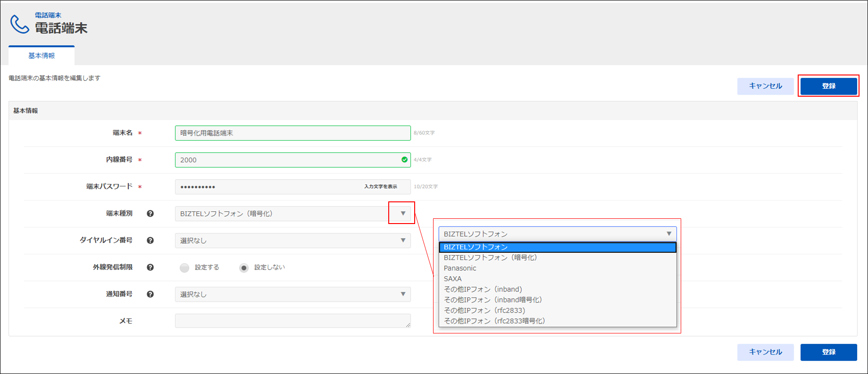Choose その他IPフォン（rfc2833） option

click(558, 310)
